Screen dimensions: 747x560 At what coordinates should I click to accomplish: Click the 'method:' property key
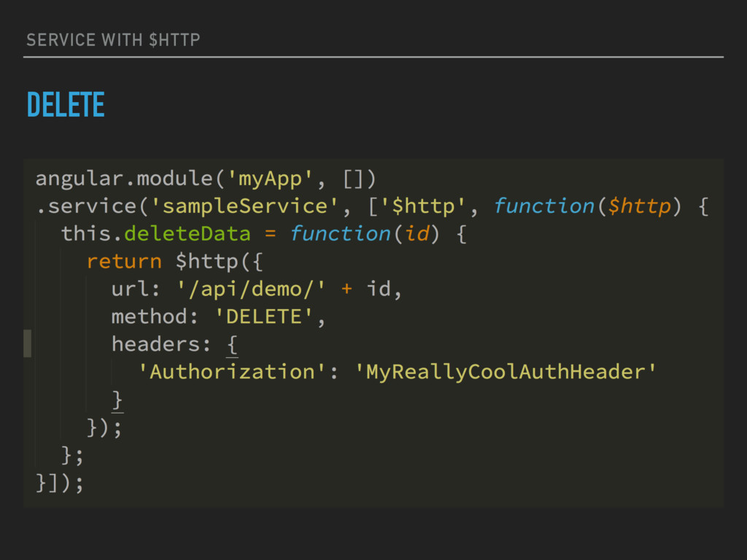pos(155,316)
